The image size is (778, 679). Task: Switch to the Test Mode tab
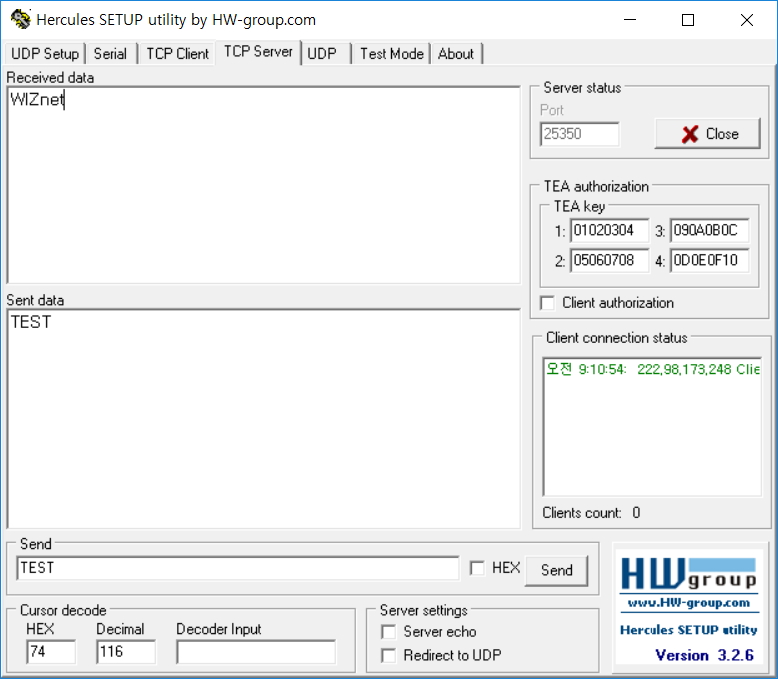point(391,54)
